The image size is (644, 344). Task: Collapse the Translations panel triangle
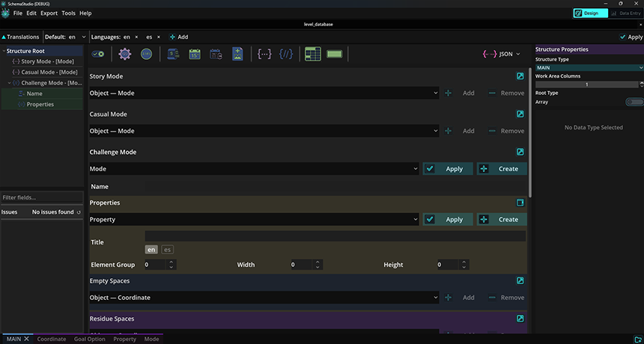(x=4, y=37)
